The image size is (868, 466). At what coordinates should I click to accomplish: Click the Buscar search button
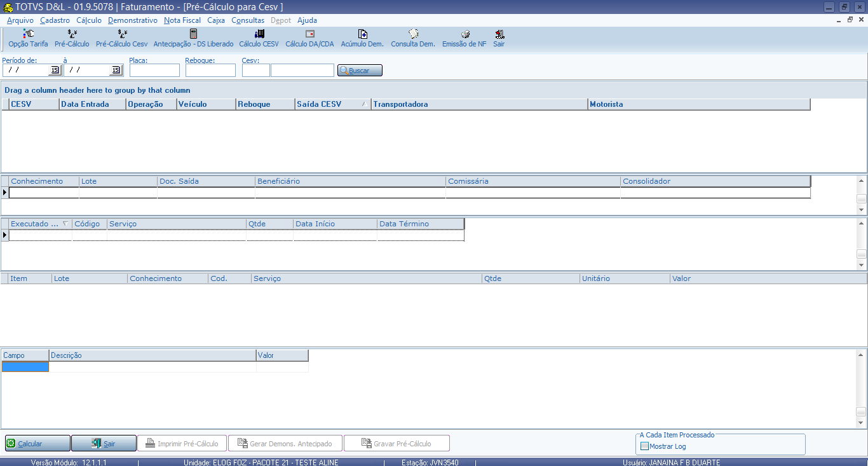pyautogui.click(x=360, y=71)
